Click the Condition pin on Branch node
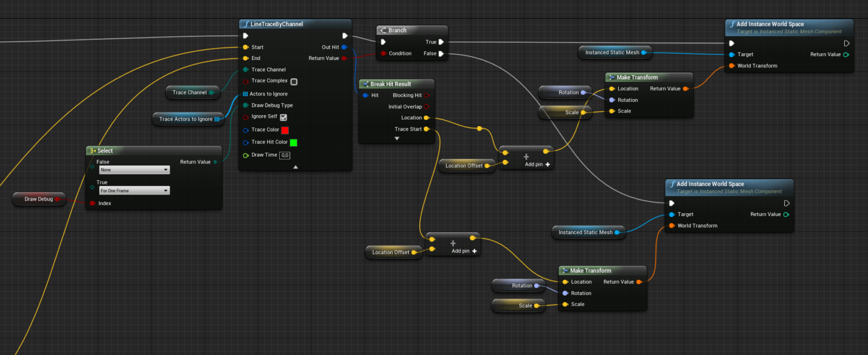This screenshot has height=355, width=868. point(383,54)
